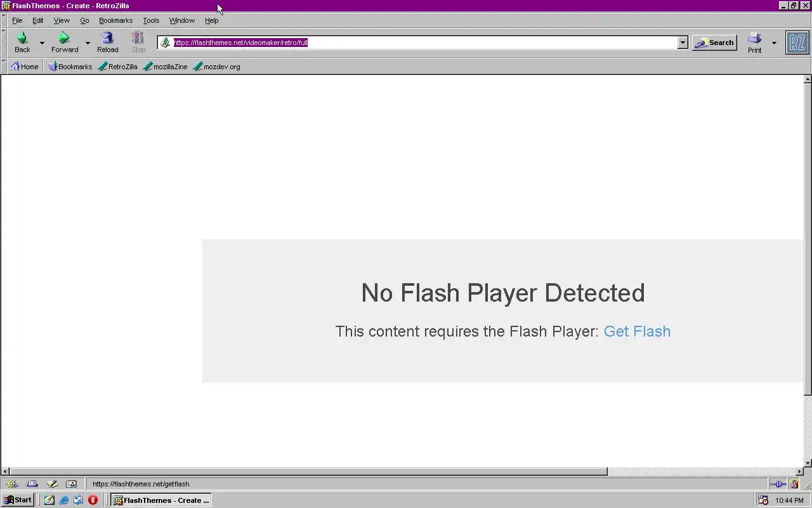812x508 pixels.
Task: Click the RetroZilla title bar window icon
Action: point(6,6)
